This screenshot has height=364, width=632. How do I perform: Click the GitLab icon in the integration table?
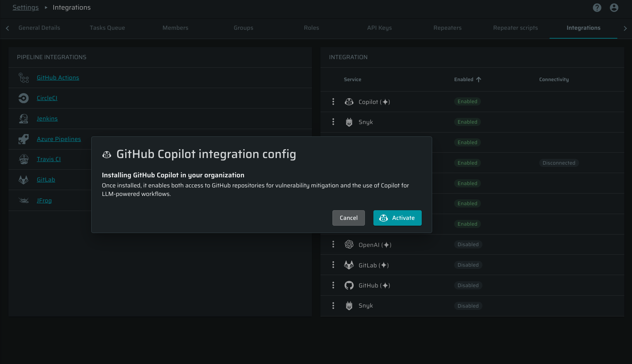click(349, 265)
